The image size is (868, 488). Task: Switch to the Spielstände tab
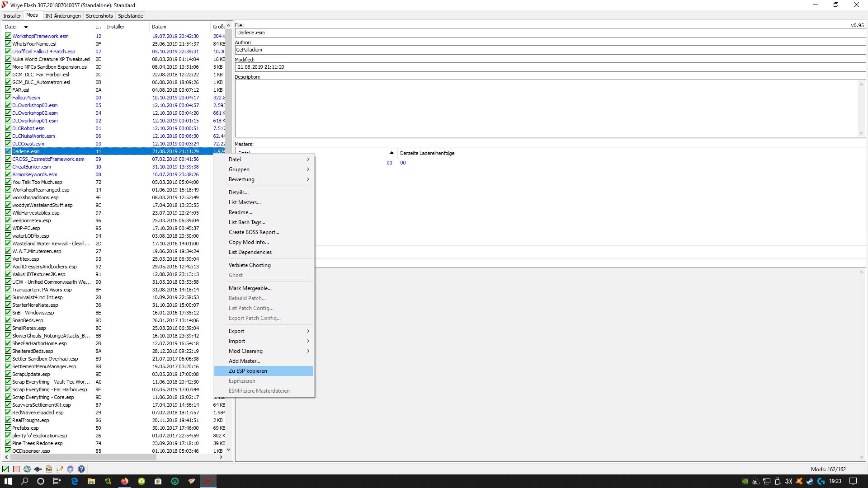(131, 16)
